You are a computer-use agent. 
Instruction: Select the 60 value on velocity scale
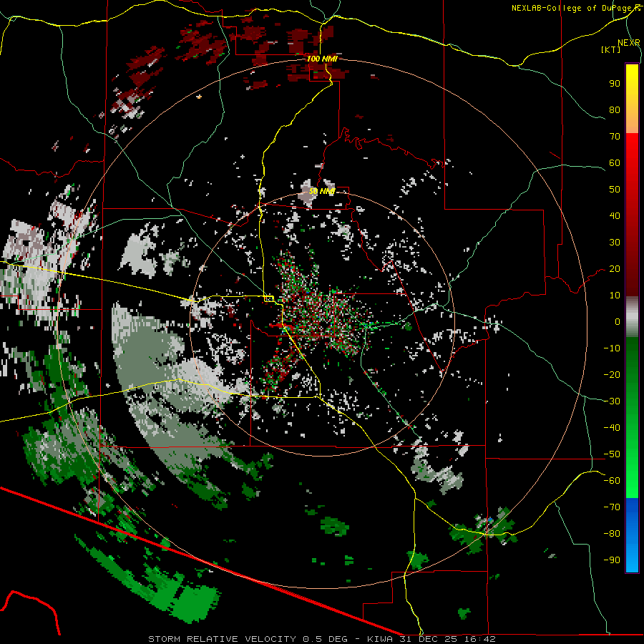pyautogui.click(x=615, y=163)
